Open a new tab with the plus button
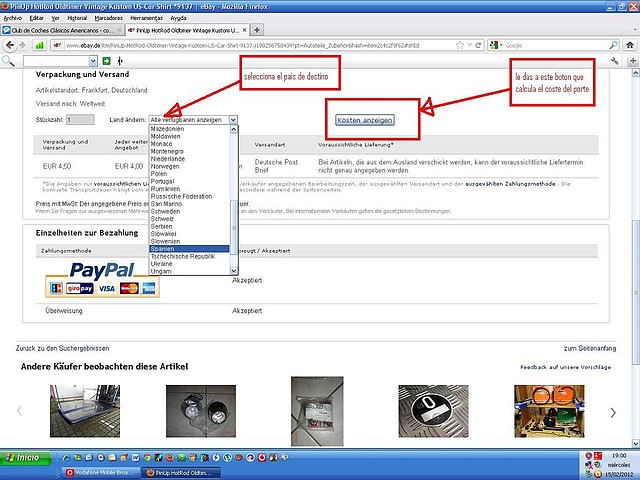640x480 pixels. pos(257,30)
